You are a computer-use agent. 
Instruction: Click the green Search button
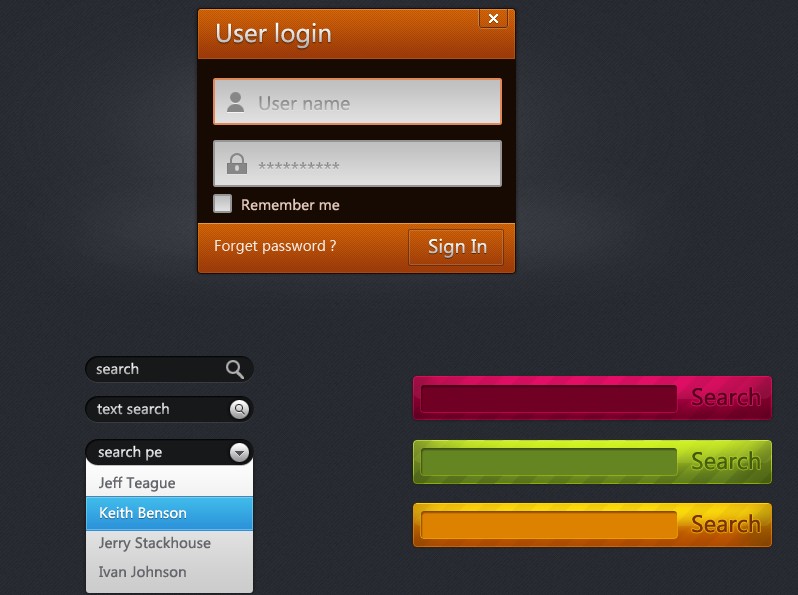[725, 461]
